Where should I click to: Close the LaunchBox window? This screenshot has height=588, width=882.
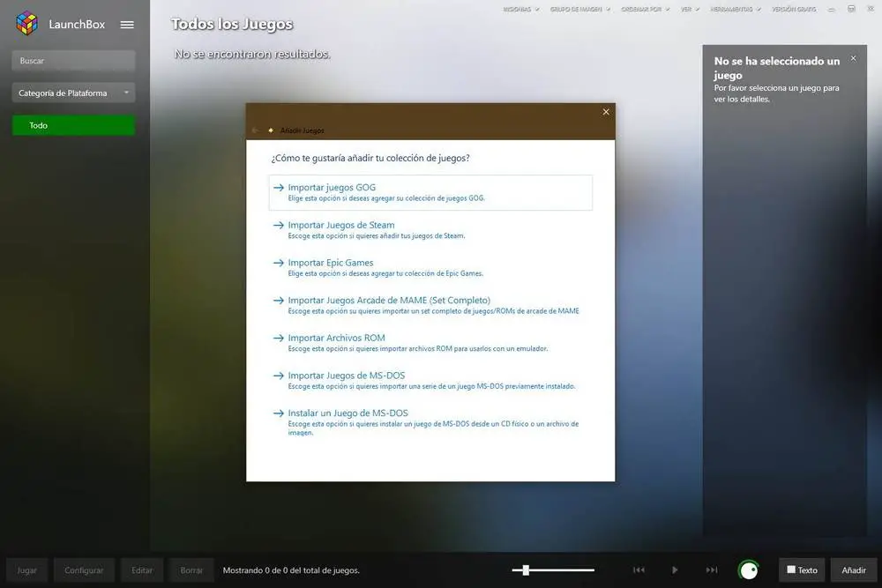point(871,9)
